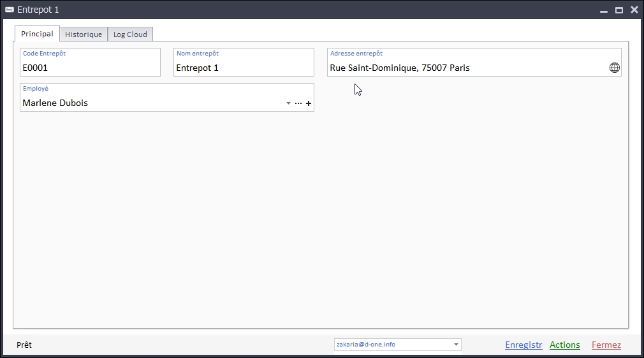The image size is (644, 358).
Task: Click the Marlene Dubois employé value
Action: 55,103
